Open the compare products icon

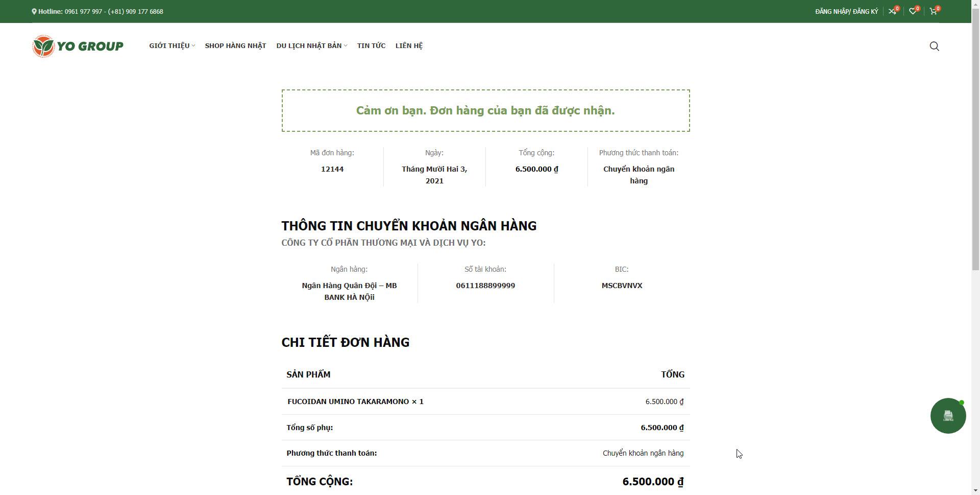[892, 11]
